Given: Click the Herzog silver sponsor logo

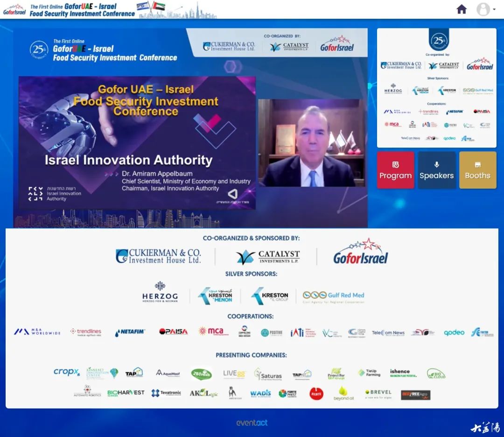Looking at the screenshot, I should 160,292.
